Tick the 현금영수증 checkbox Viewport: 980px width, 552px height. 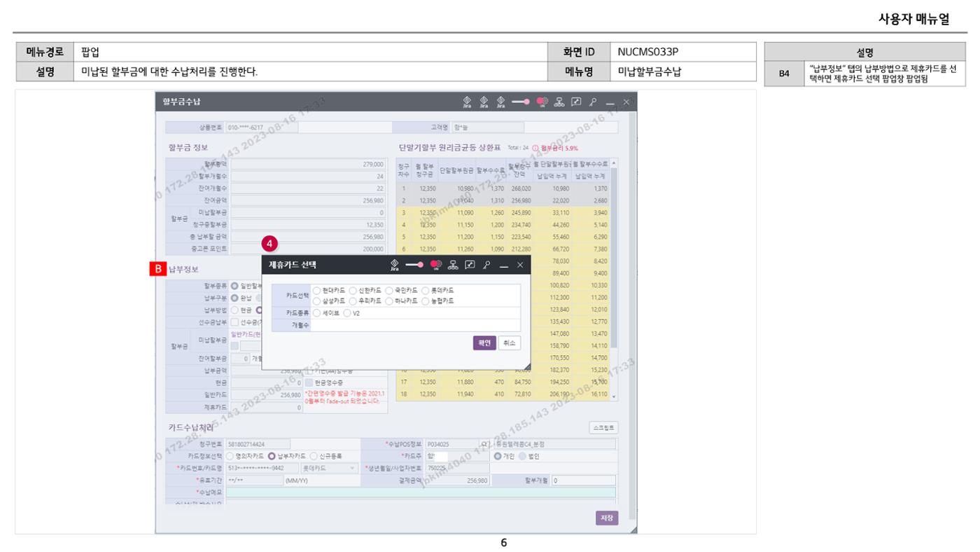pos(308,382)
